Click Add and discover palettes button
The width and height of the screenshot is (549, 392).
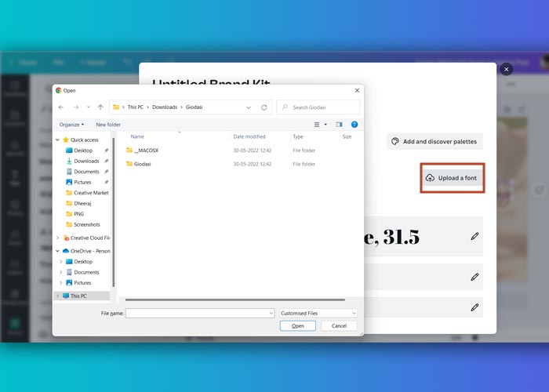[434, 141]
